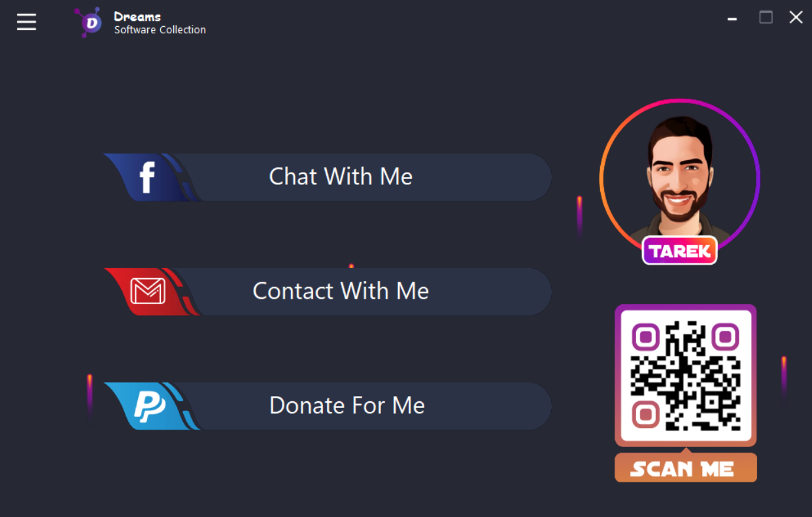Screen dimensions: 812x517
Task: Close the Dreams window
Action: pyautogui.click(x=796, y=18)
